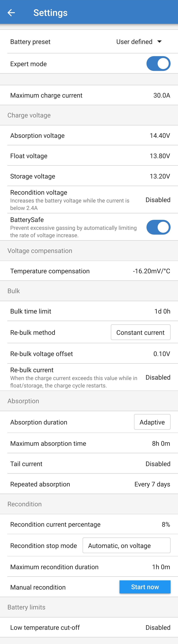Image resolution: width=178 pixels, height=644 pixels.
Task: Set the Maximum absorption time
Action: (89, 443)
